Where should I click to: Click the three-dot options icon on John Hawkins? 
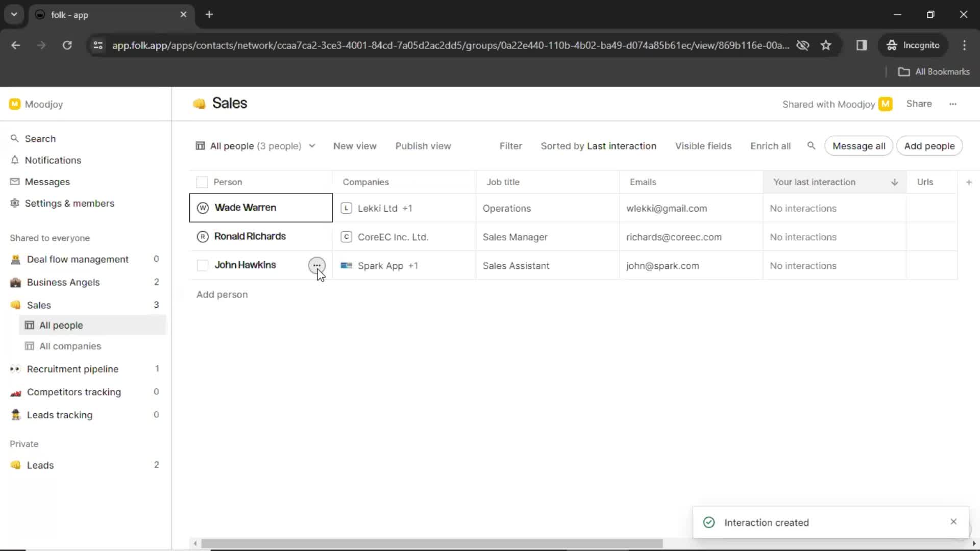click(x=315, y=265)
